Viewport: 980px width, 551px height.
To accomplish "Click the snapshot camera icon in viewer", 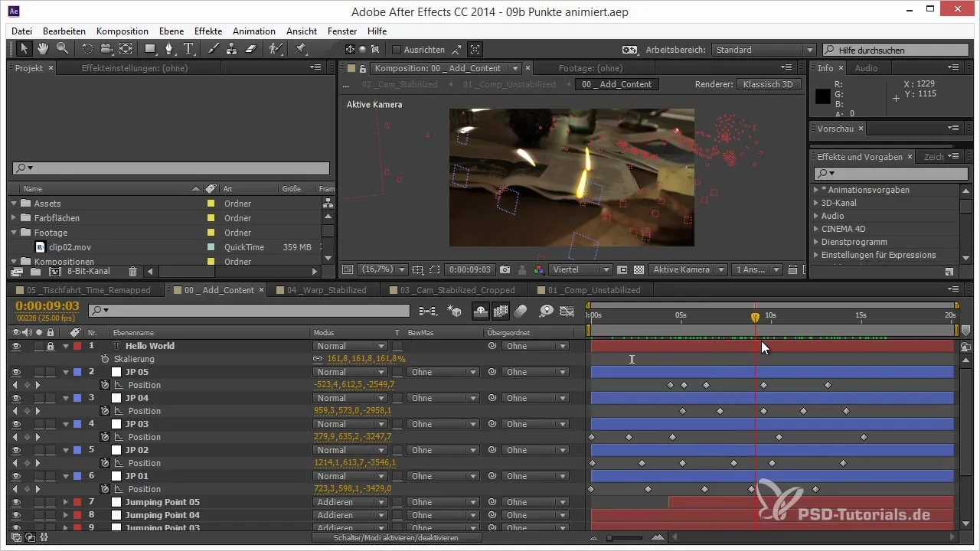I will [x=505, y=270].
